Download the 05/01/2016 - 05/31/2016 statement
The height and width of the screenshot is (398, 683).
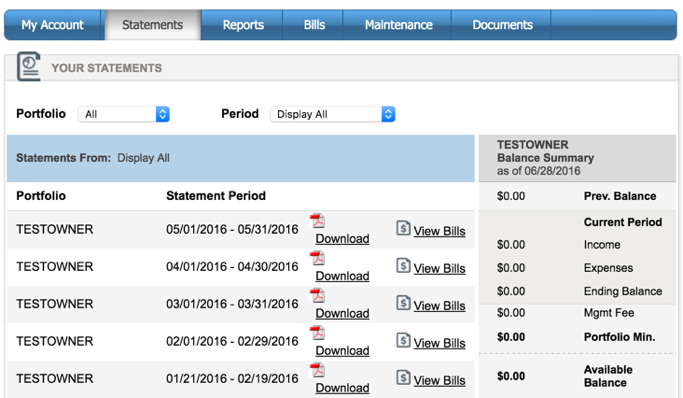pyautogui.click(x=342, y=239)
